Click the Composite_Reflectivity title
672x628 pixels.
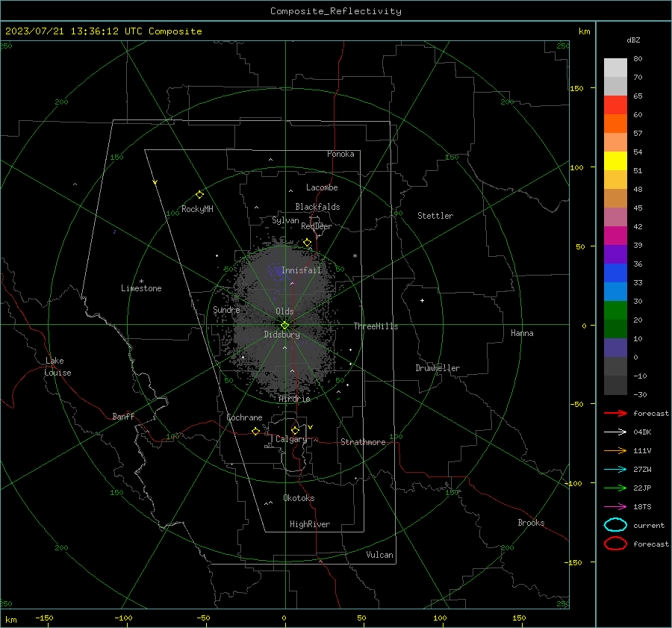pyautogui.click(x=335, y=11)
